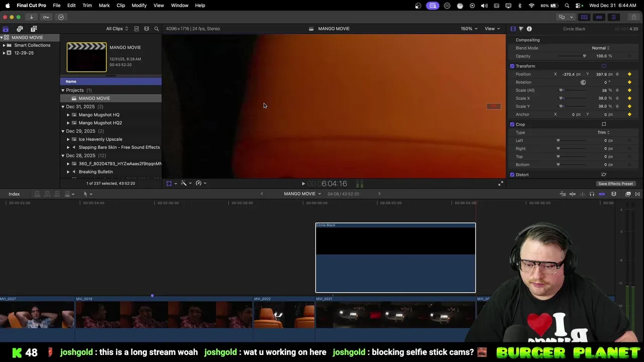Toggle the Scale (All) keyframe diamond

click(x=629, y=90)
